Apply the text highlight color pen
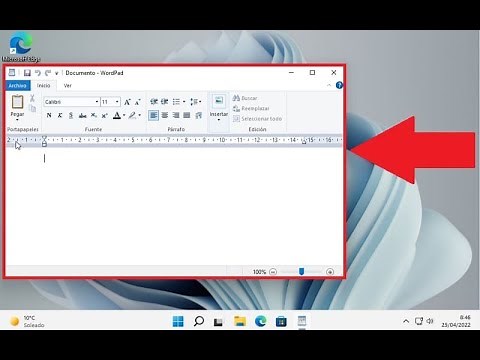This screenshot has width=480, height=360. [x=132, y=115]
